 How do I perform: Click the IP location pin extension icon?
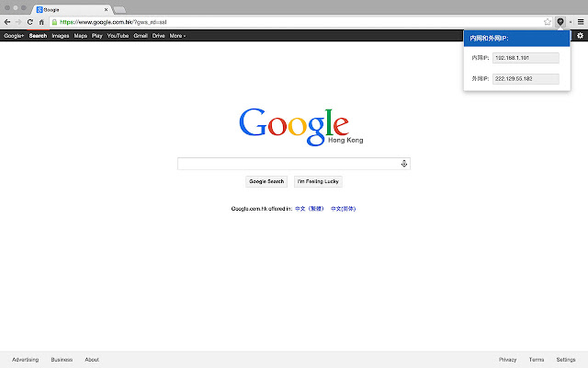560,22
